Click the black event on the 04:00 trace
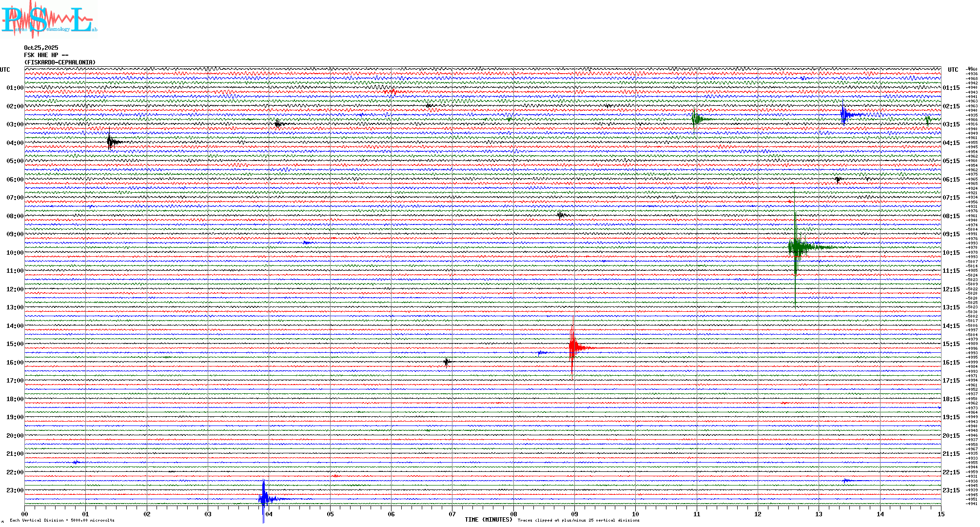 [110, 142]
